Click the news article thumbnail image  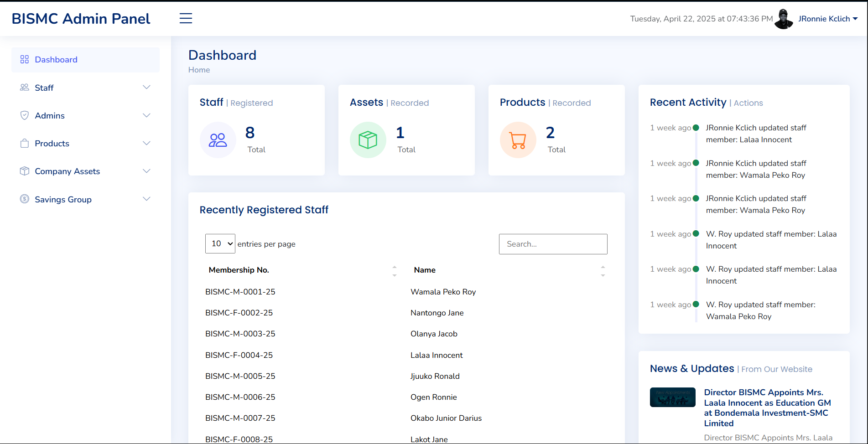click(673, 397)
